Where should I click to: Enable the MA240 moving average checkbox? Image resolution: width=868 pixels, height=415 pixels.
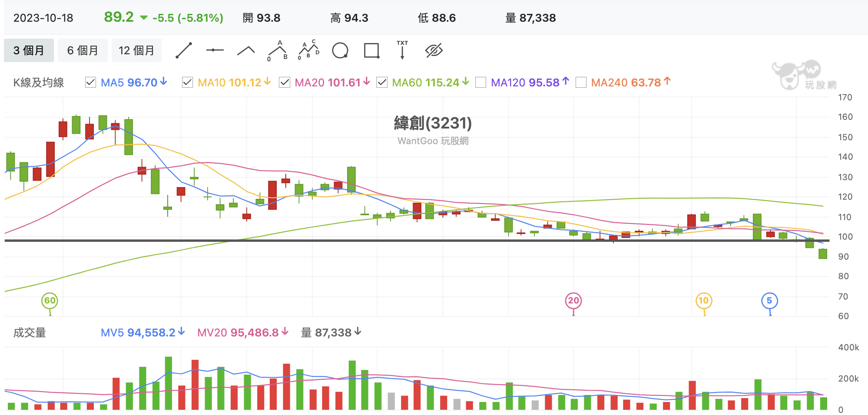tap(581, 82)
